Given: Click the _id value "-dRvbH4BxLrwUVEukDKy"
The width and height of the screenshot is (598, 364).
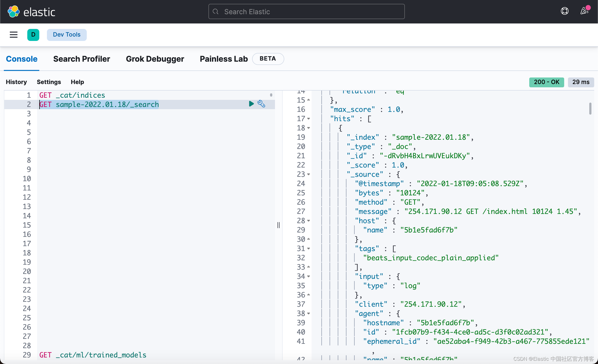Looking at the screenshot, I should (x=424, y=156).
